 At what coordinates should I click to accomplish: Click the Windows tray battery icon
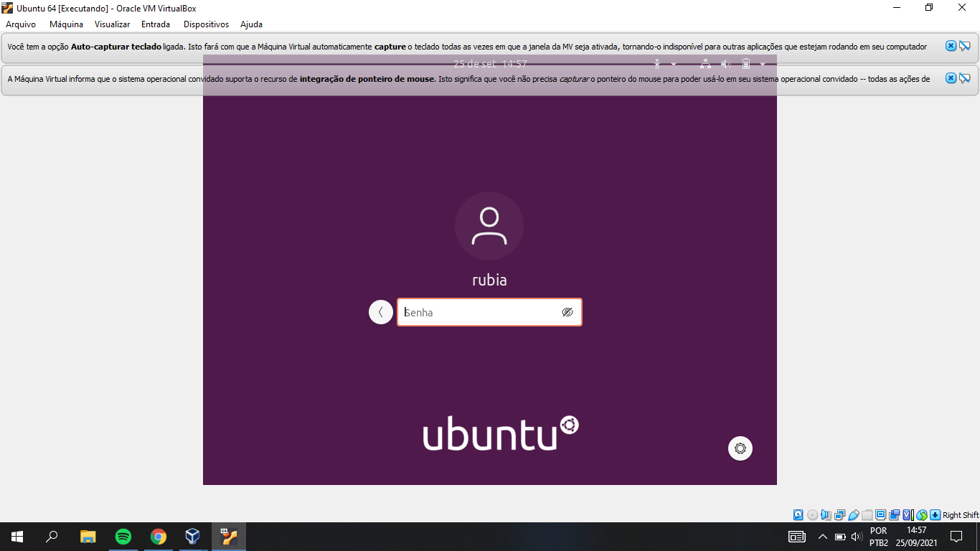(x=840, y=537)
